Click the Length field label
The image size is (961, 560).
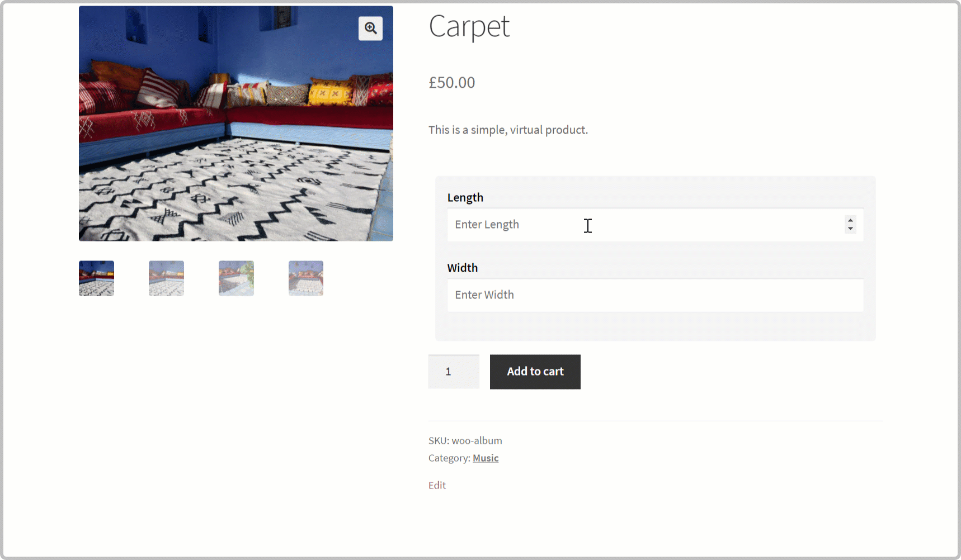(x=465, y=197)
